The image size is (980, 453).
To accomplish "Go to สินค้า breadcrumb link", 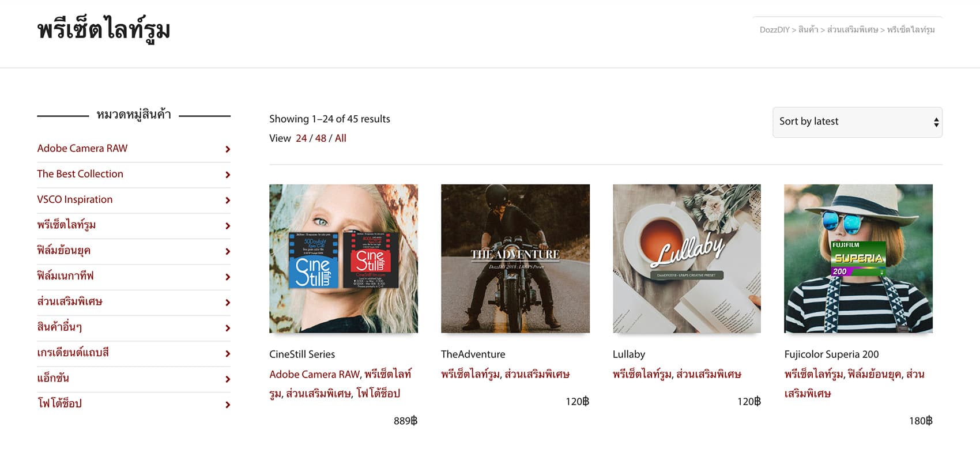I will coord(808,29).
